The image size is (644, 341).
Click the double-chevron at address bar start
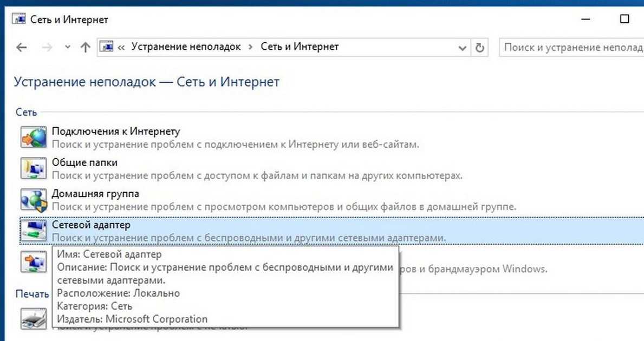pyautogui.click(x=121, y=48)
